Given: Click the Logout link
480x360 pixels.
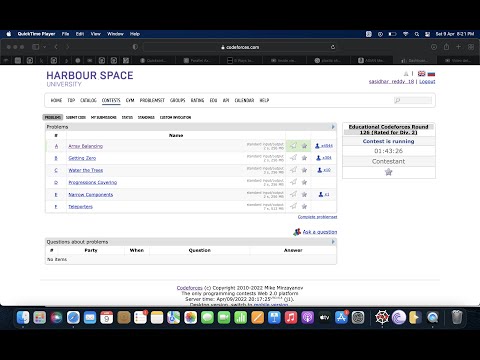Looking at the screenshot, I should (427, 81).
